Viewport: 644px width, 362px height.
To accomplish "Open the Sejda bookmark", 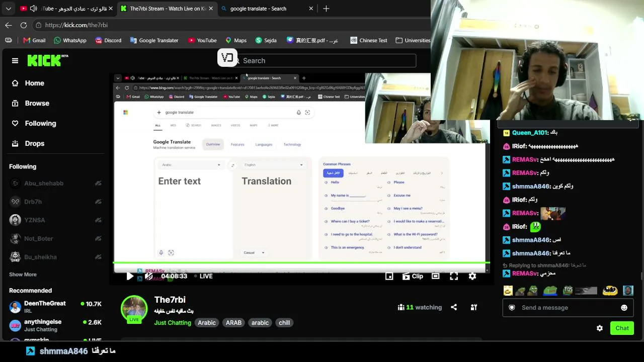I will point(266,40).
